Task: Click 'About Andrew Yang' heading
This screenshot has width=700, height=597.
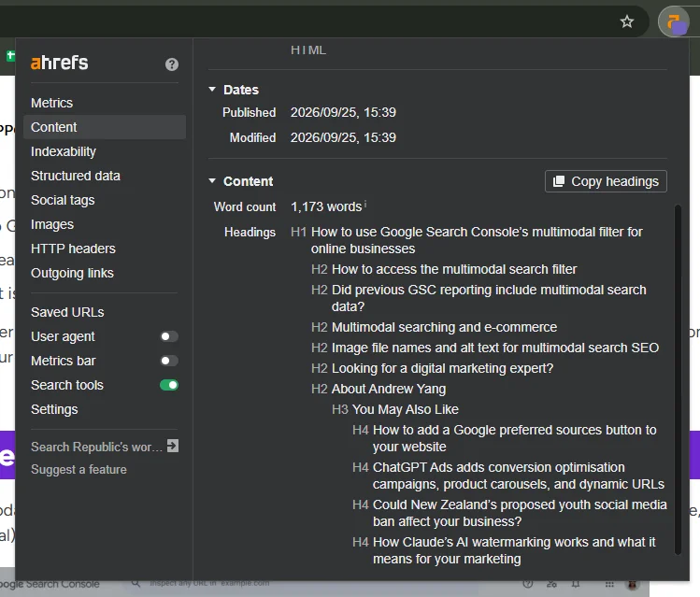Action: click(x=389, y=389)
